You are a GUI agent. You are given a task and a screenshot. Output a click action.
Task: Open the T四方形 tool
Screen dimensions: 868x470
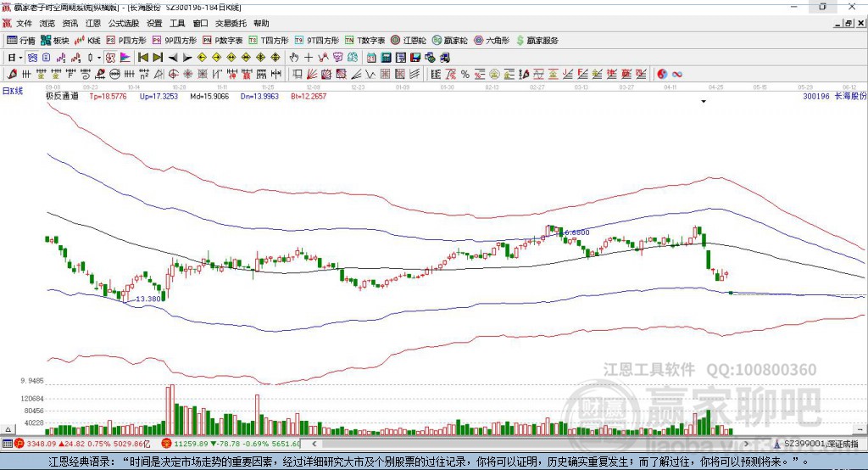pyautogui.click(x=269, y=41)
